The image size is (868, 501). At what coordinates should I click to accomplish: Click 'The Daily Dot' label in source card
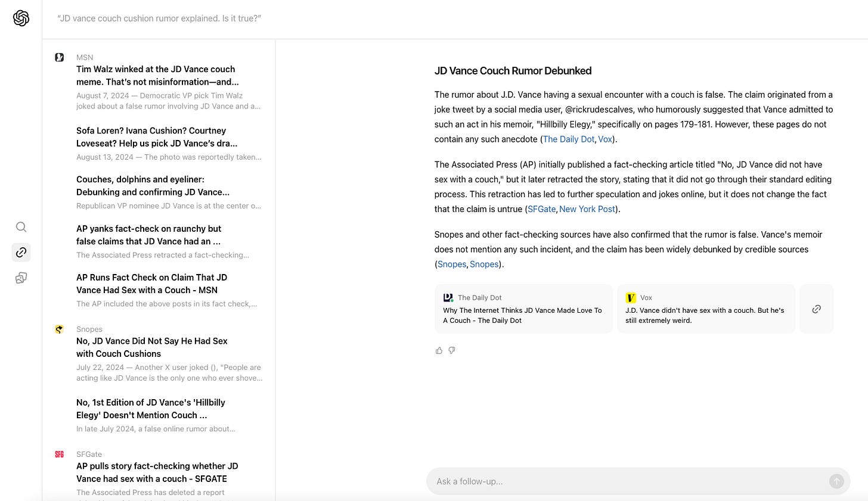click(480, 297)
